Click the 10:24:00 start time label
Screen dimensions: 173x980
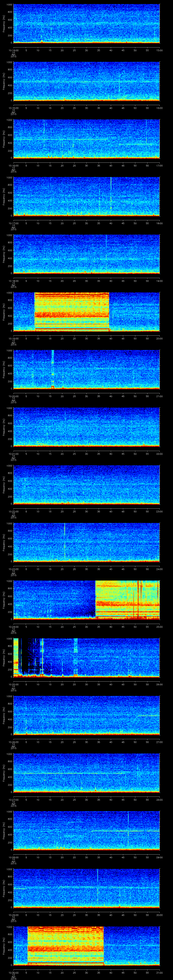tap(13, 627)
